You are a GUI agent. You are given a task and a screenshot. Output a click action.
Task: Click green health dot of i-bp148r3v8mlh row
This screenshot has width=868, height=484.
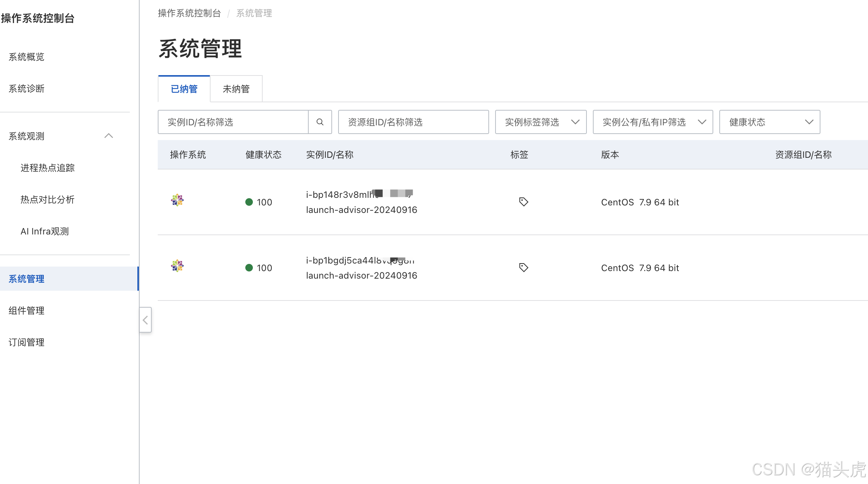click(249, 202)
